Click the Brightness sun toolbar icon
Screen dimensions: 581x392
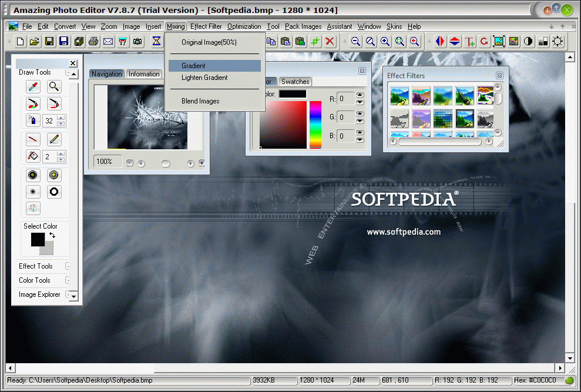click(x=558, y=41)
